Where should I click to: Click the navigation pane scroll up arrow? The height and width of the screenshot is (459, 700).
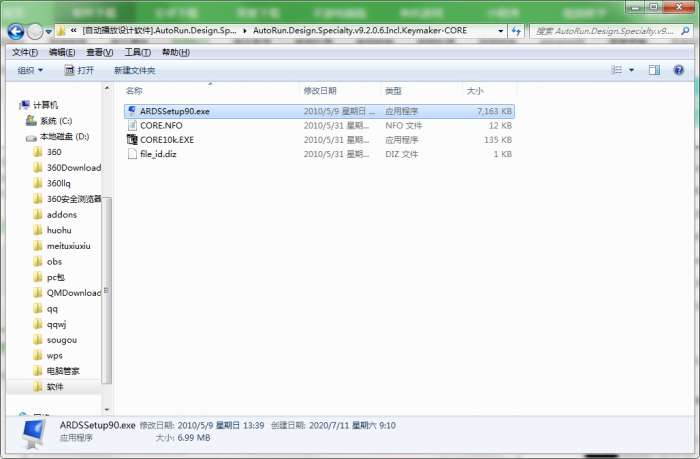[107, 88]
